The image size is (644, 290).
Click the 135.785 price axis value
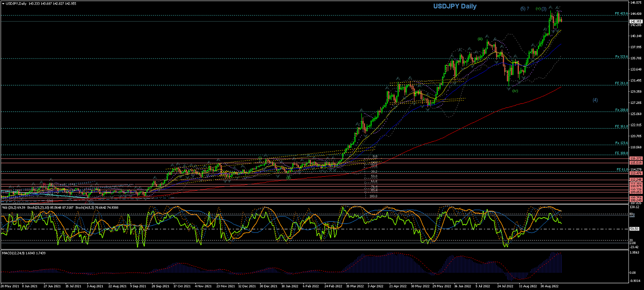point(636,58)
